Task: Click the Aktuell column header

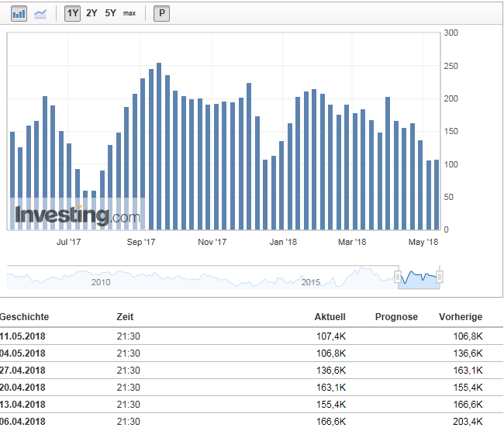Action: pos(330,317)
